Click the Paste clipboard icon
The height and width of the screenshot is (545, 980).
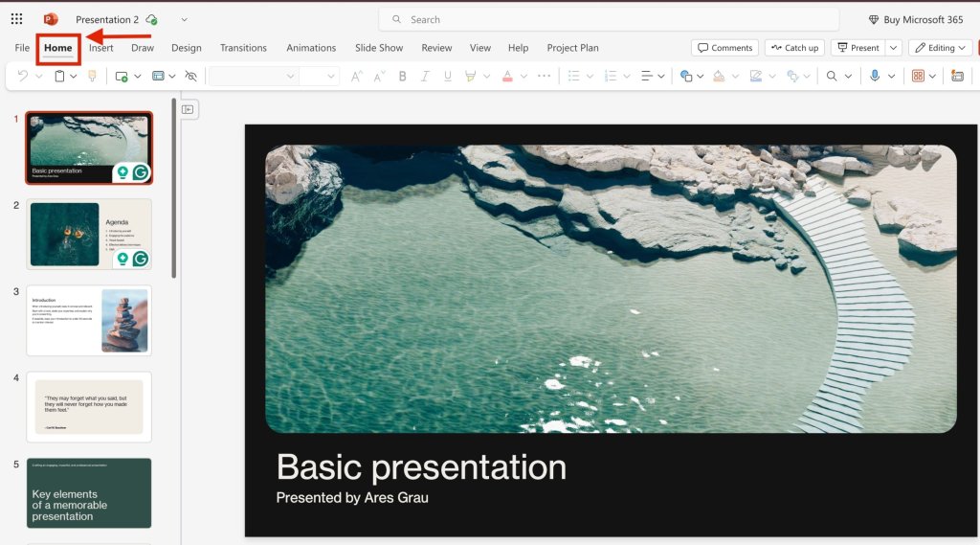(x=59, y=76)
